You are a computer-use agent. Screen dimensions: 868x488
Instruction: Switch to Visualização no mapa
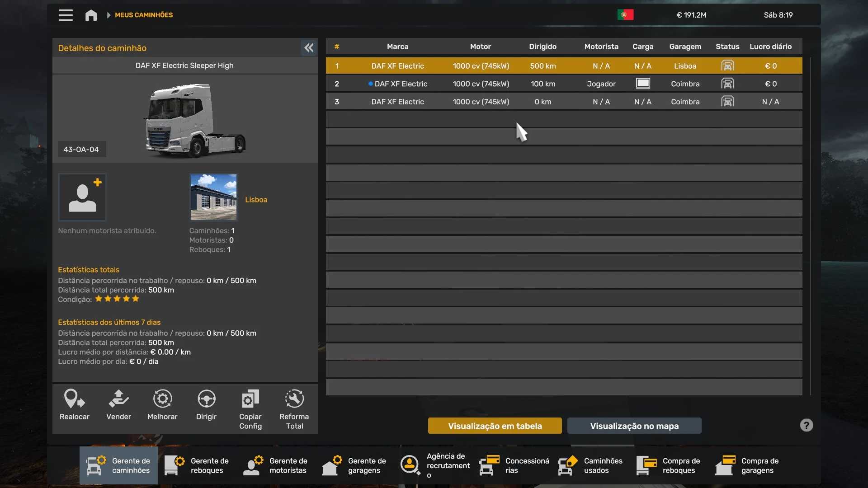(634, 426)
